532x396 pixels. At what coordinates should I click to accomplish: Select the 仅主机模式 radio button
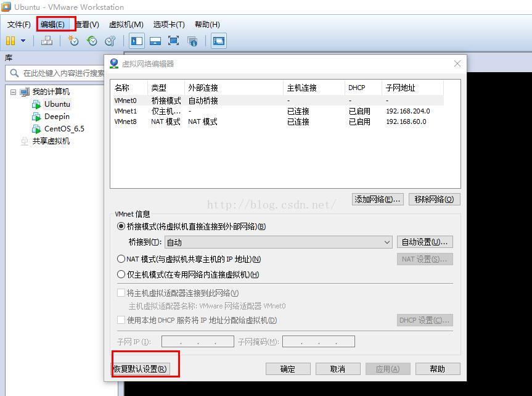[121, 274]
